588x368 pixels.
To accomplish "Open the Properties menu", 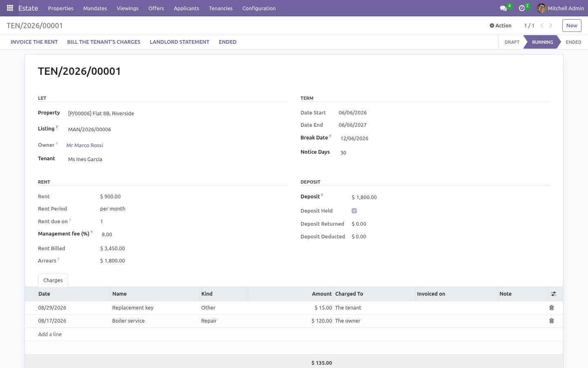I will pos(61,8).
